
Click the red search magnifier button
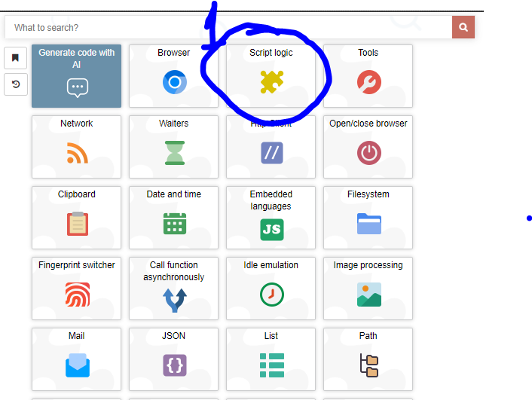[463, 28]
